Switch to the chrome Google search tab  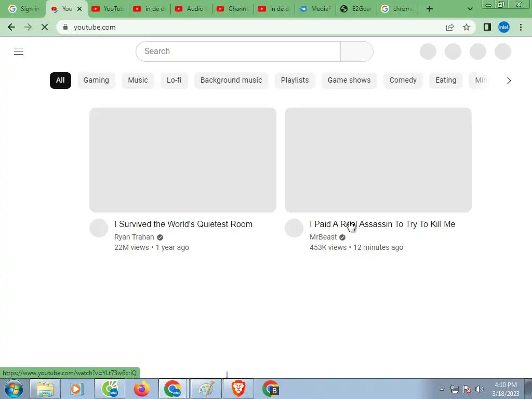tap(397, 9)
